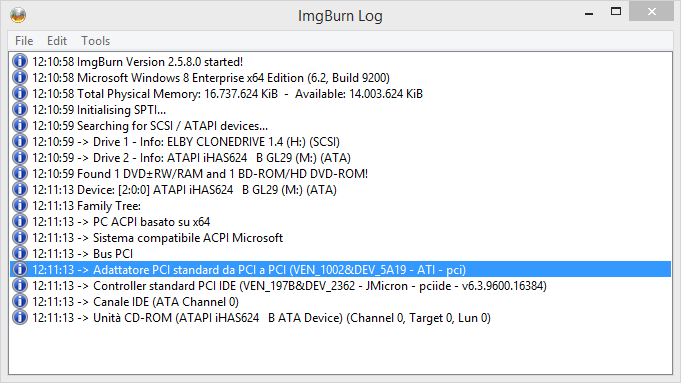Click info icon next to Windows 8 Enterprise line
The height and width of the screenshot is (383, 681).
tap(20, 77)
